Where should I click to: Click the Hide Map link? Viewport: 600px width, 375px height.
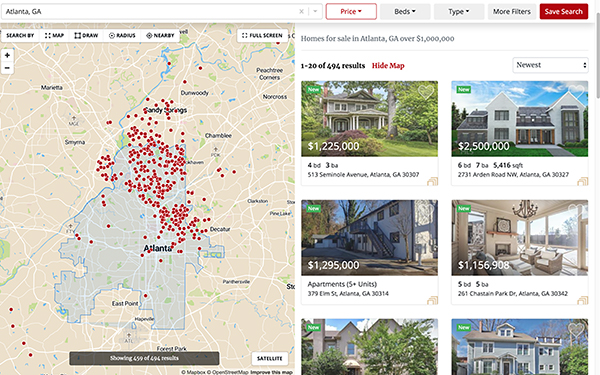(x=388, y=66)
